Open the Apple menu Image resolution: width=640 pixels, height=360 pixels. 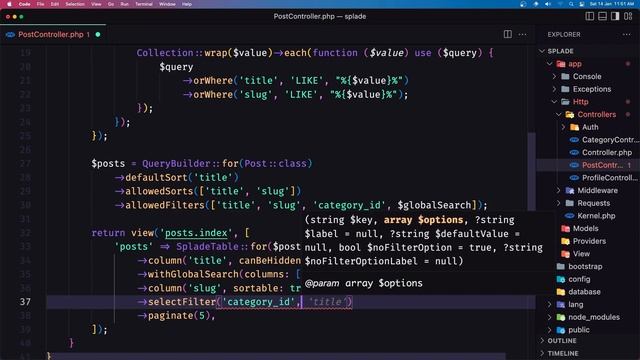pos(9,4)
